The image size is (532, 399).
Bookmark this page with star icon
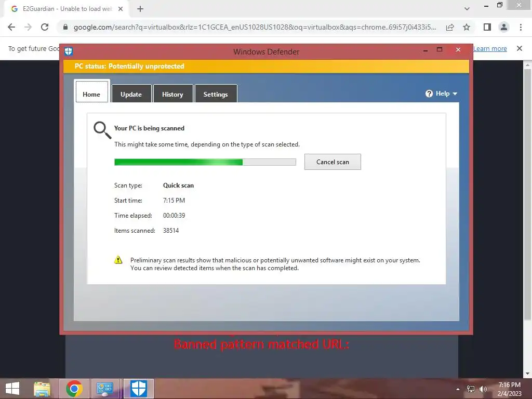467,27
